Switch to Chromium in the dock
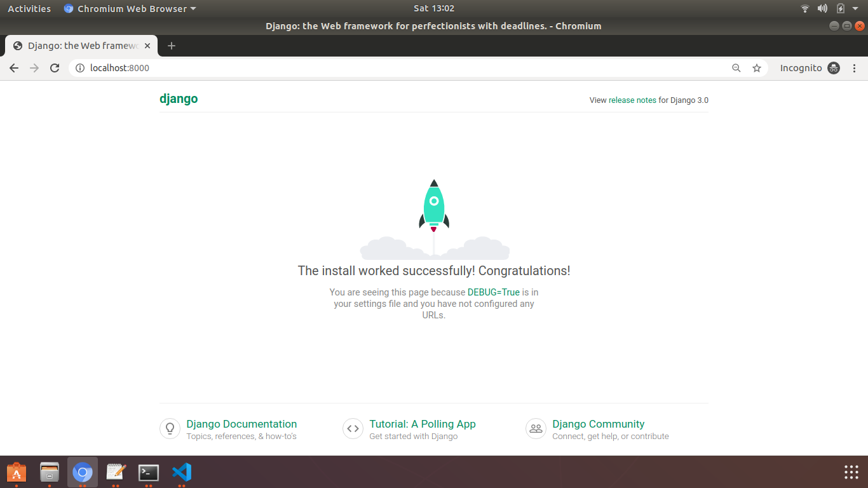Viewport: 868px width, 488px height. [83, 472]
